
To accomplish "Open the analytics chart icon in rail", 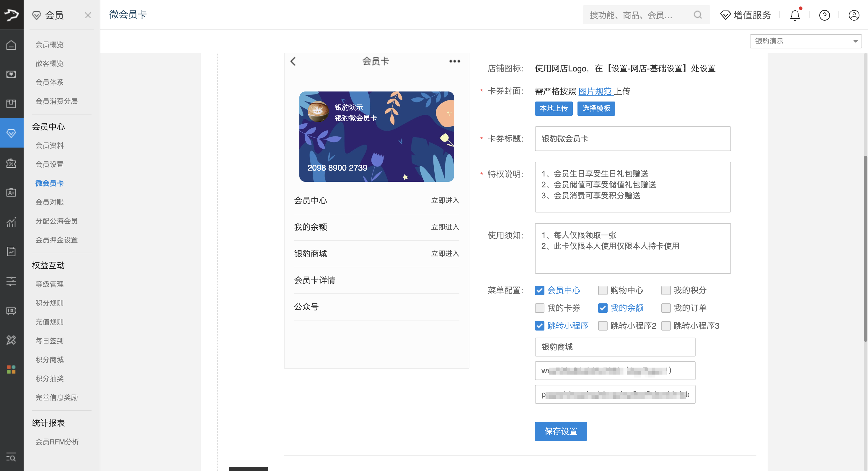I will (x=12, y=222).
